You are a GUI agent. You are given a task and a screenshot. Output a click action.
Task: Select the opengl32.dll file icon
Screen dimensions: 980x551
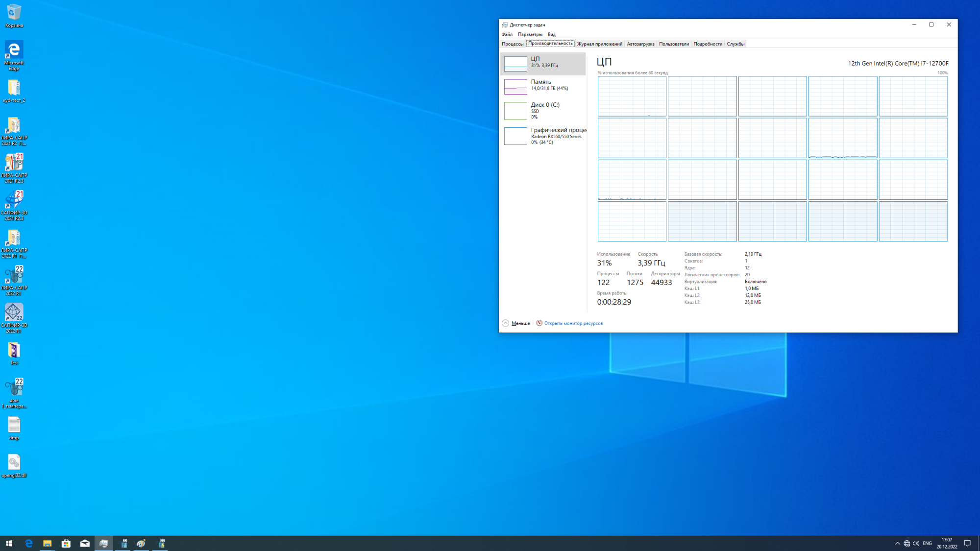coord(14,465)
